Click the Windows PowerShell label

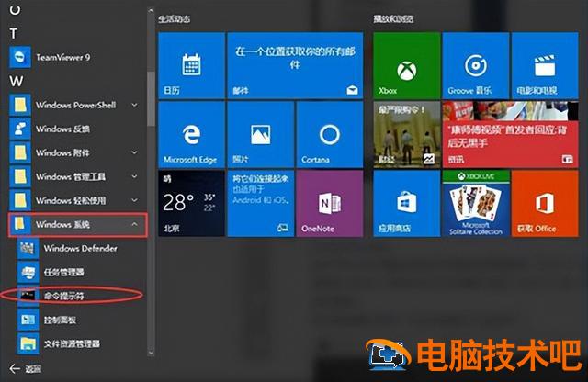click(x=75, y=105)
